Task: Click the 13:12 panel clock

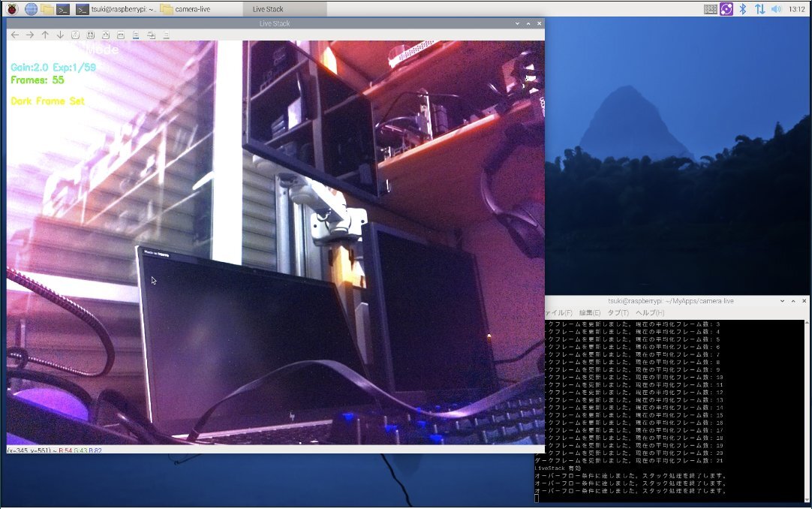Action: [x=796, y=9]
